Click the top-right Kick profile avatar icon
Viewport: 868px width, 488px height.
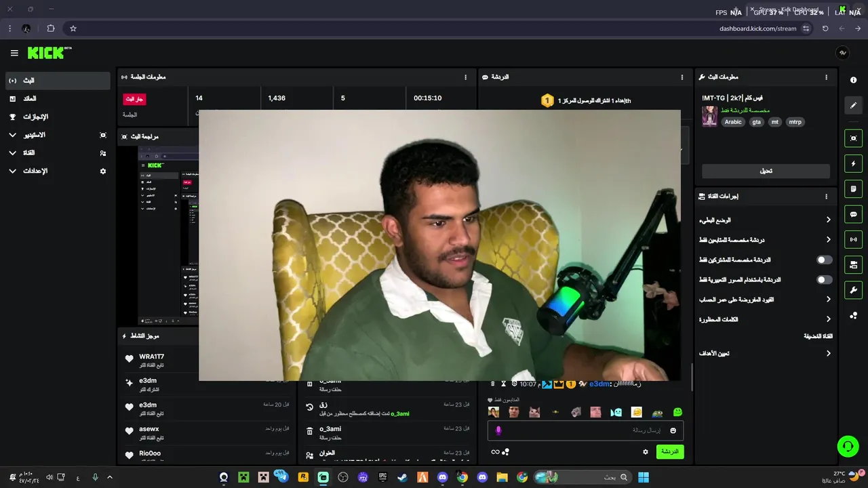click(x=842, y=53)
